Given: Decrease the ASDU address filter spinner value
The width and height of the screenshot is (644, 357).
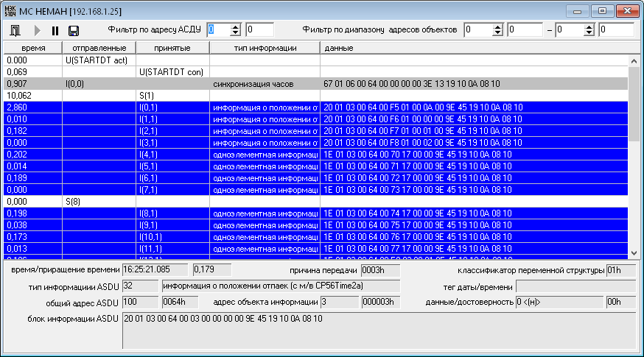Looking at the screenshot, I should [x=236, y=33].
